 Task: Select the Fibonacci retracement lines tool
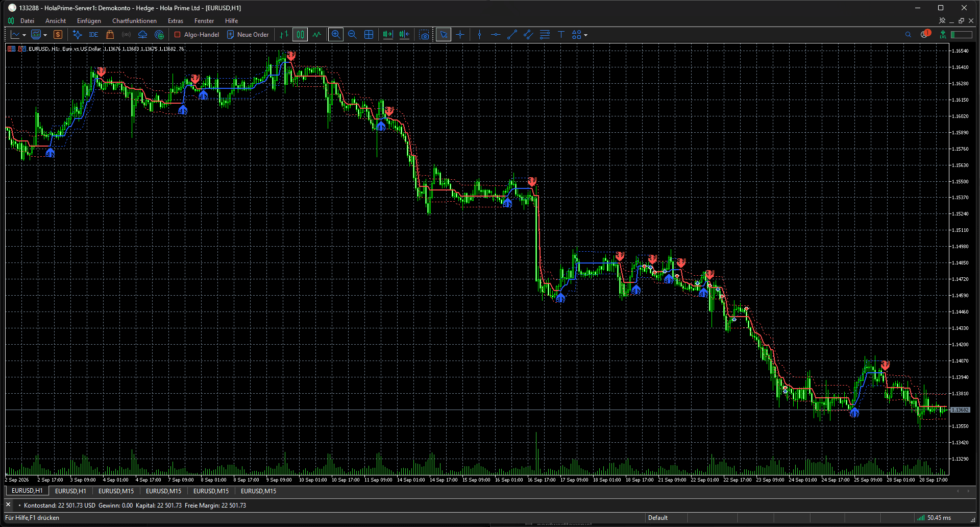pos(545,35)
